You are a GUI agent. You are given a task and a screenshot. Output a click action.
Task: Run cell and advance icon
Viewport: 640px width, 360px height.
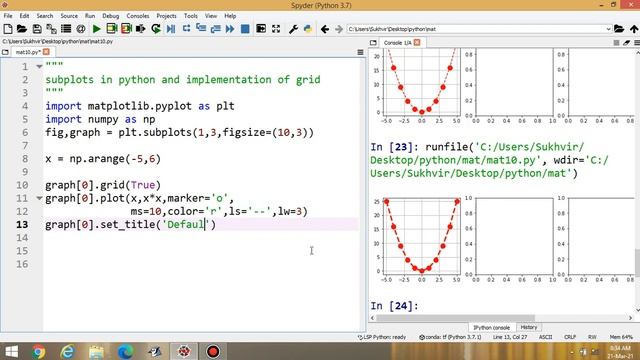coord(126,29)
